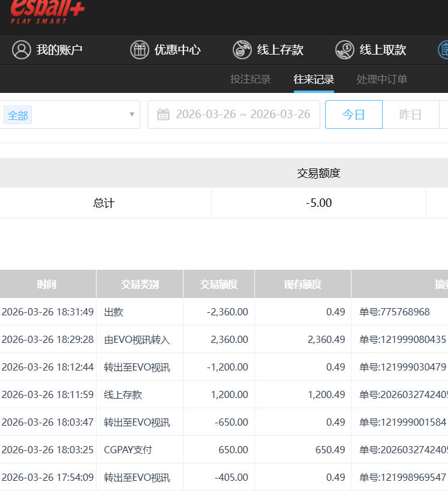The width and height of the screenshot is (448, 491).
Task: Click the 今日 filter button
Action: click(353, 115)
